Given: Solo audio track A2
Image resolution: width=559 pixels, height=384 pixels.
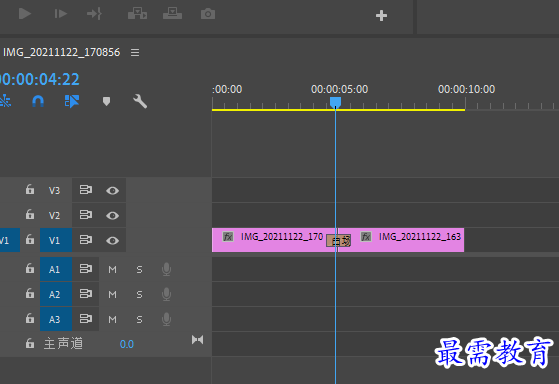Looking at the screenshot, I should pos(139,295).
